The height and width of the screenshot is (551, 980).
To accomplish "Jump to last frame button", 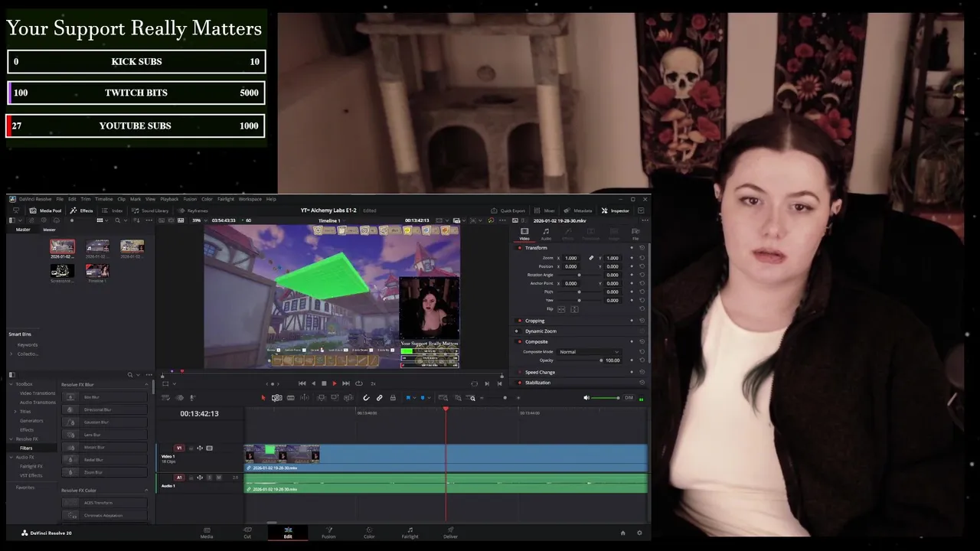I will click(x=346, y=383).
